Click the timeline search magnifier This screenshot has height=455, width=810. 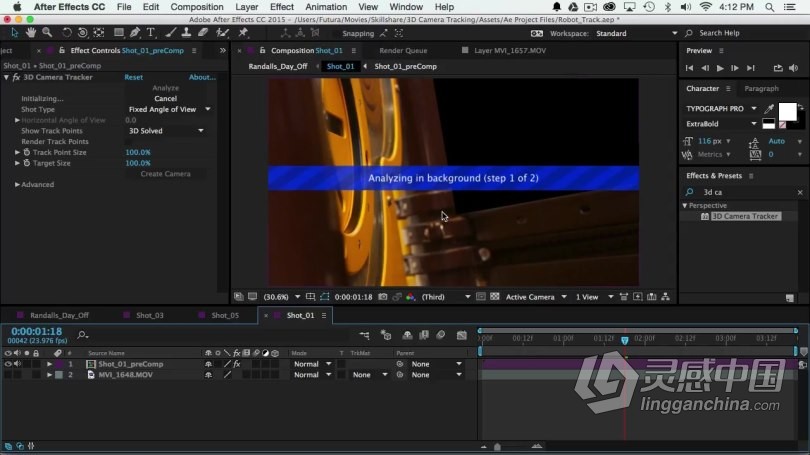(x=82, y=335)
